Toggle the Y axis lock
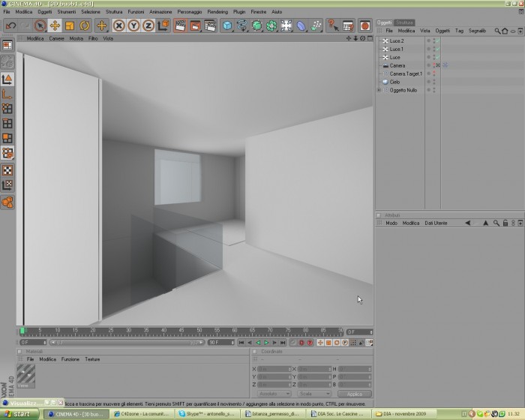Viewport: 525px width, 420px height. (x=133, y=25)
